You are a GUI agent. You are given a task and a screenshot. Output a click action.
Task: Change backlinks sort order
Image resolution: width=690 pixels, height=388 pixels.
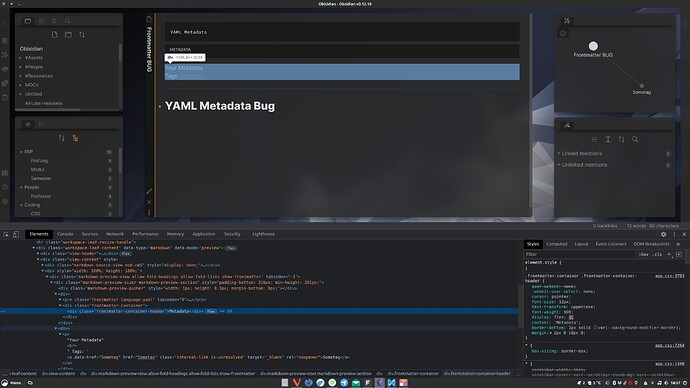pyautogui.click(x=621, y=139)
